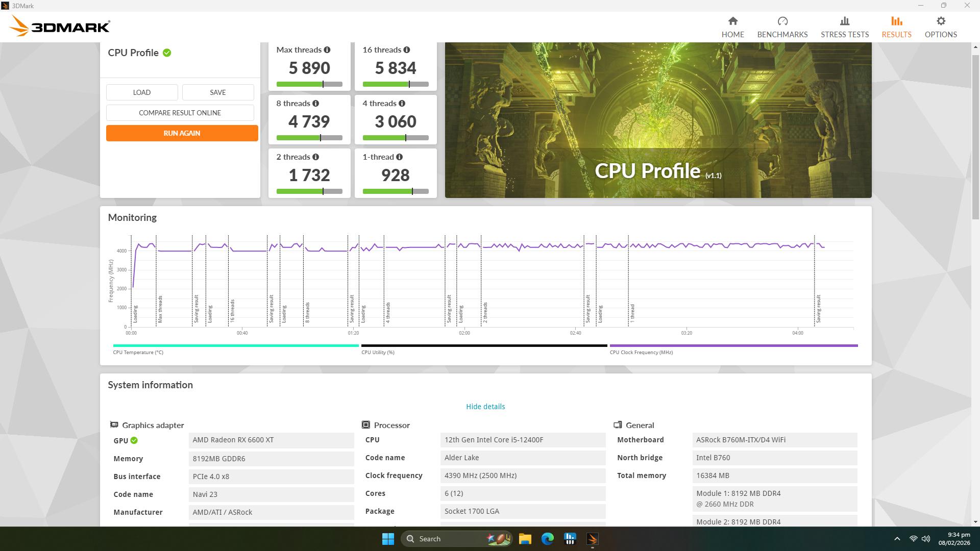
Task: Click volume speaker tray icon
Action: point(926,539)
